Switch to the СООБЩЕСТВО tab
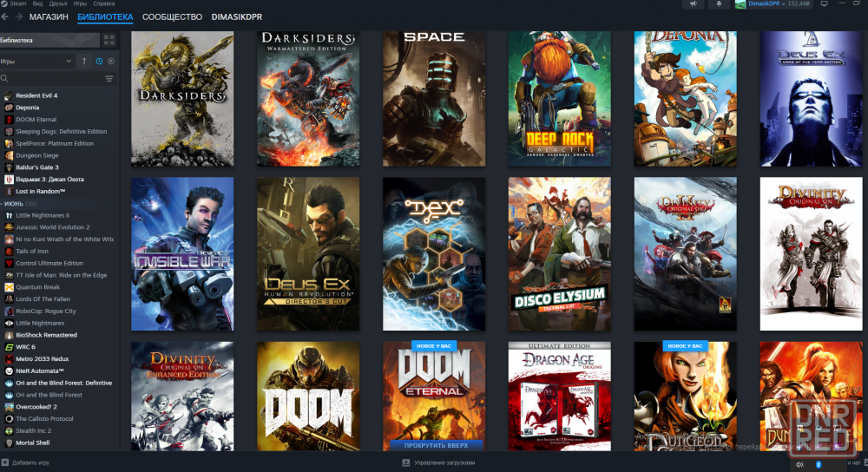Image resolution: width=868 pixels, height=472 pixels. click(172, 17)
